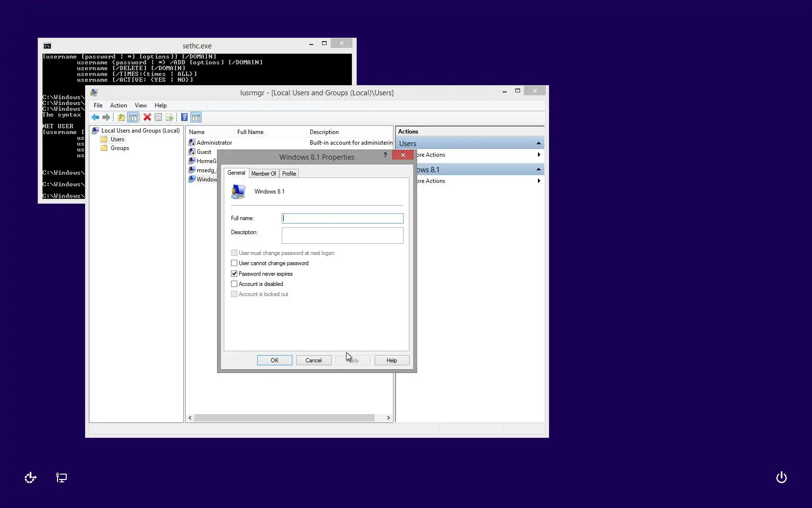The height and width of the screenshot is (508, 812).
Task: Sort by the Full Name column header
Action: [x=270, y=132]
